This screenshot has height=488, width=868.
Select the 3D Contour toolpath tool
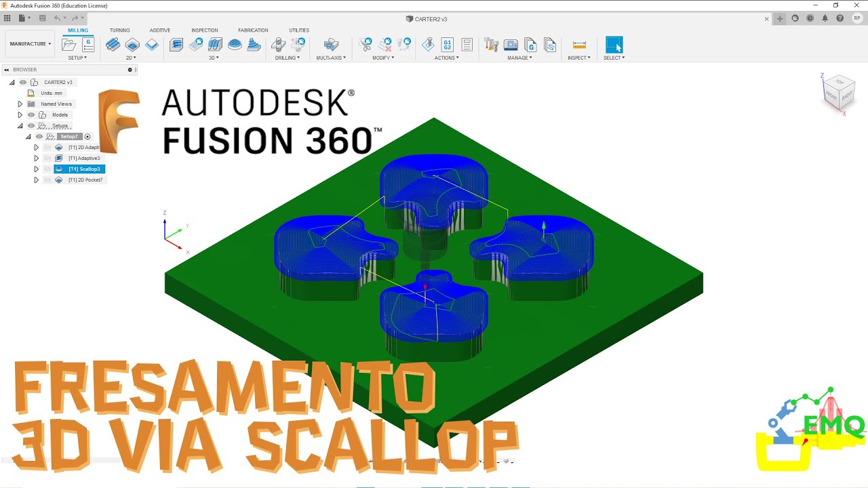235,45
